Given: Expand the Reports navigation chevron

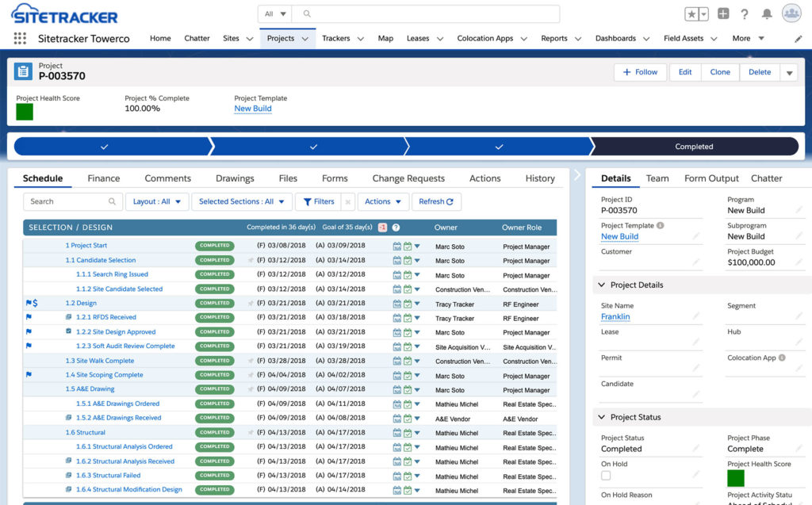Looking at the screenshot, I should pos(578,39).
